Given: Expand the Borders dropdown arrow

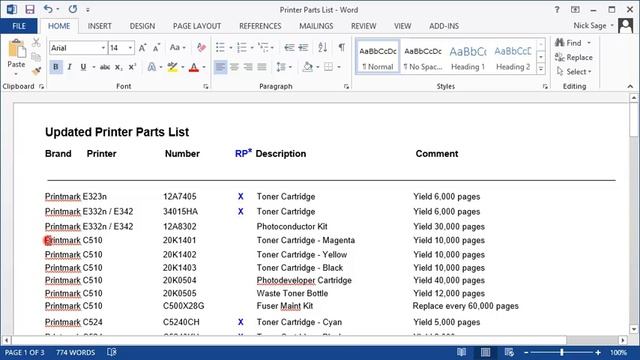Looking at the screenshot, I should point(339,67).
